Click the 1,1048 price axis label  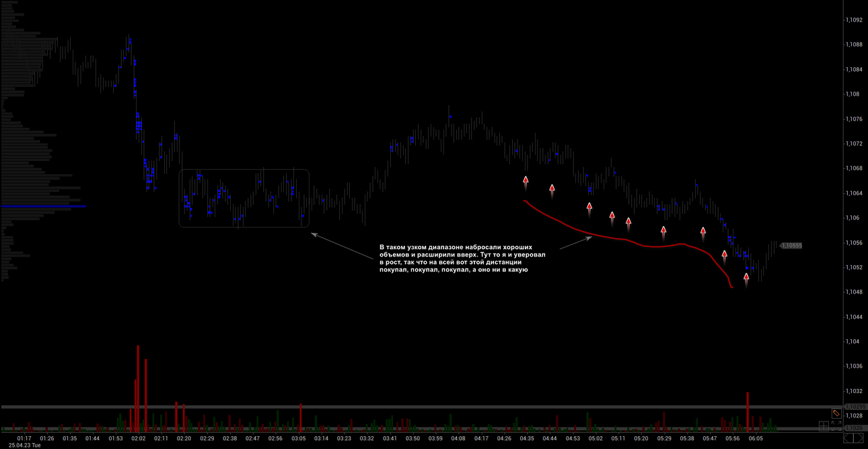(x=853, y=292)
